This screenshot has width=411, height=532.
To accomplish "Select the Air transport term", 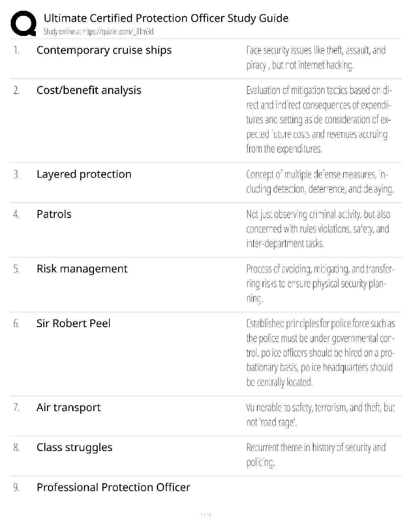I will [x=68, y=407].
